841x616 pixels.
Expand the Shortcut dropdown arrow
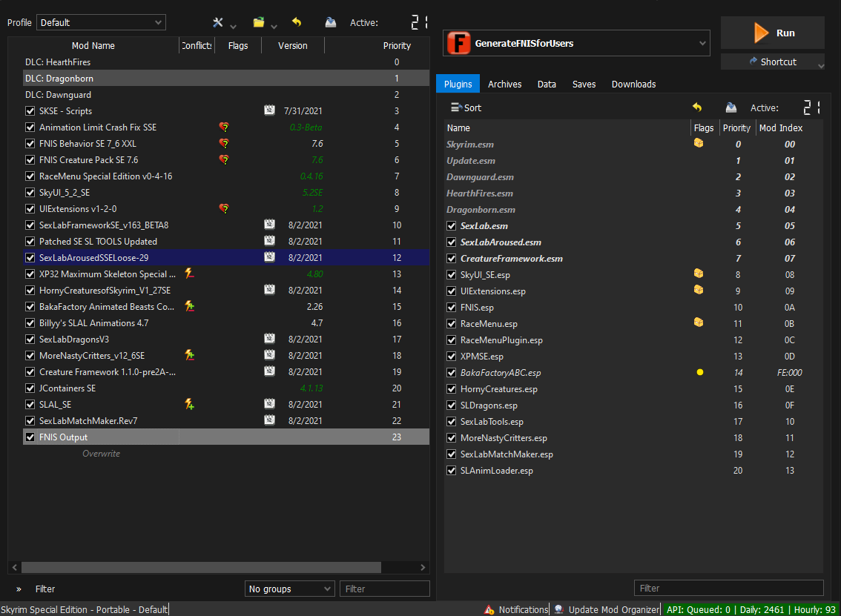(x=821, y=65)
